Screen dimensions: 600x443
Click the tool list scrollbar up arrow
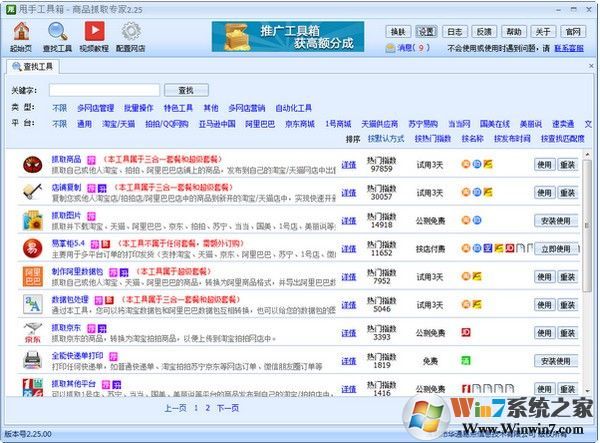pos(587,155)
